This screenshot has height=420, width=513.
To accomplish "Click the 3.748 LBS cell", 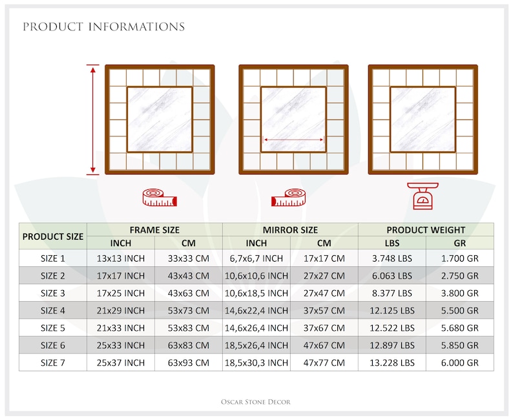I will click(x=392, y=258).
